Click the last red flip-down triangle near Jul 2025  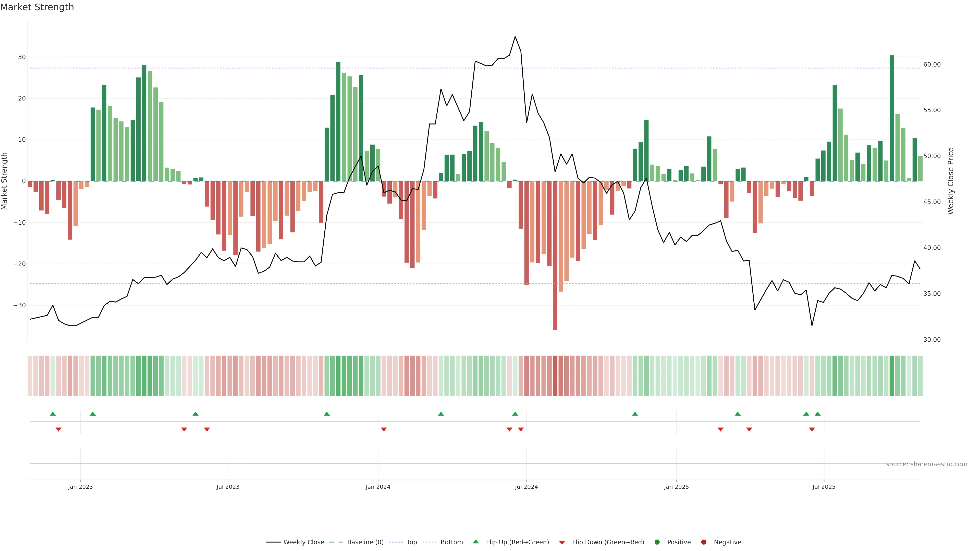pos(812,429)
